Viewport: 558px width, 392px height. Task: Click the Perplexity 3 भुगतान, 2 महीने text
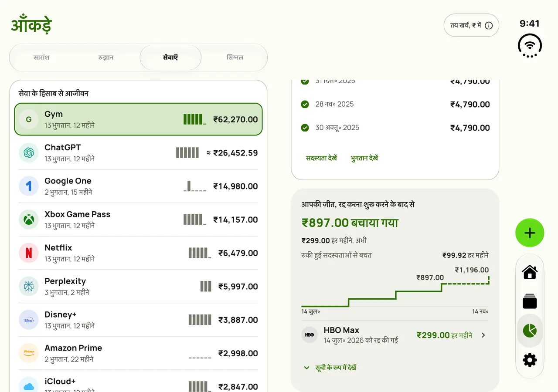pos(67,292)
